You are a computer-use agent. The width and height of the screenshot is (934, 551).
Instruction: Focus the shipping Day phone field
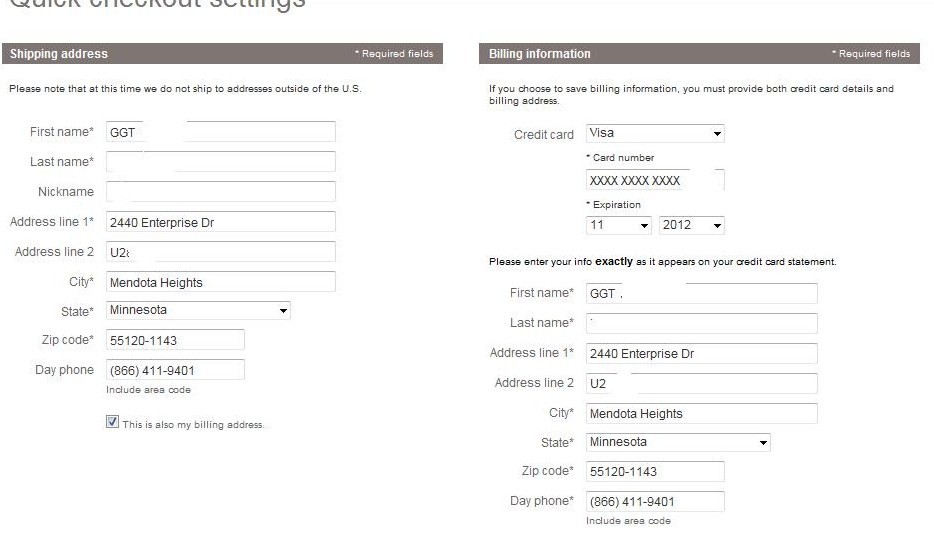[175, 370]
